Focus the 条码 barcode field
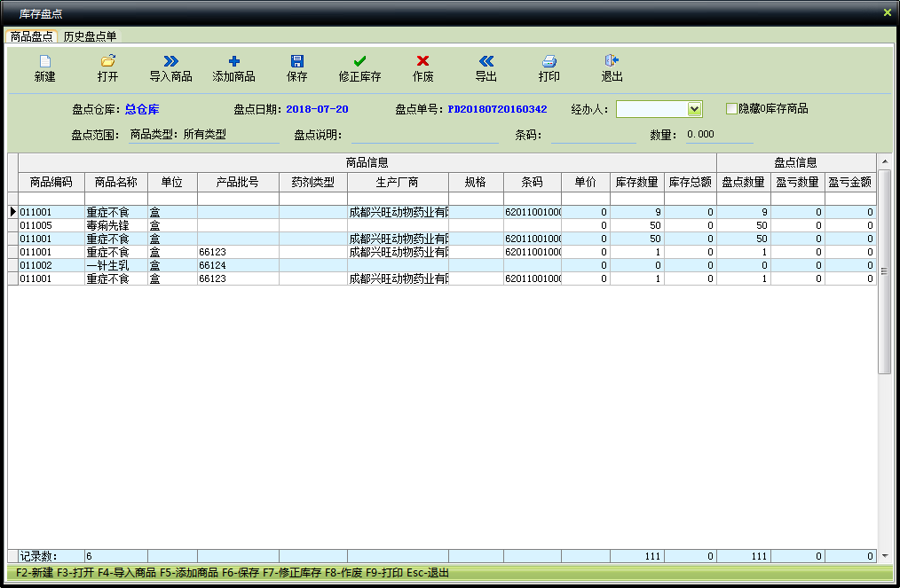 coord(594,135)
